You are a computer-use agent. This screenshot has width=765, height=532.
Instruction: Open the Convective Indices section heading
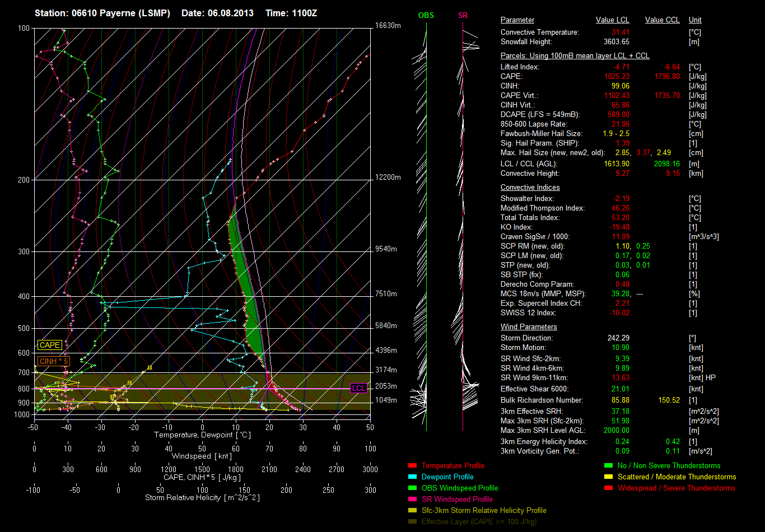(x=530, y=188)
